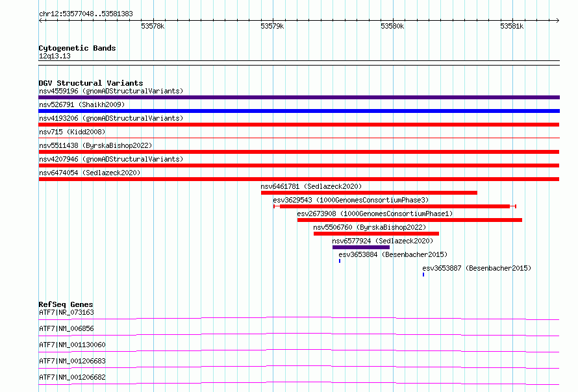Click the ruler's left arrow end
This screenshot has height=392, width=578.
[40, 21]
